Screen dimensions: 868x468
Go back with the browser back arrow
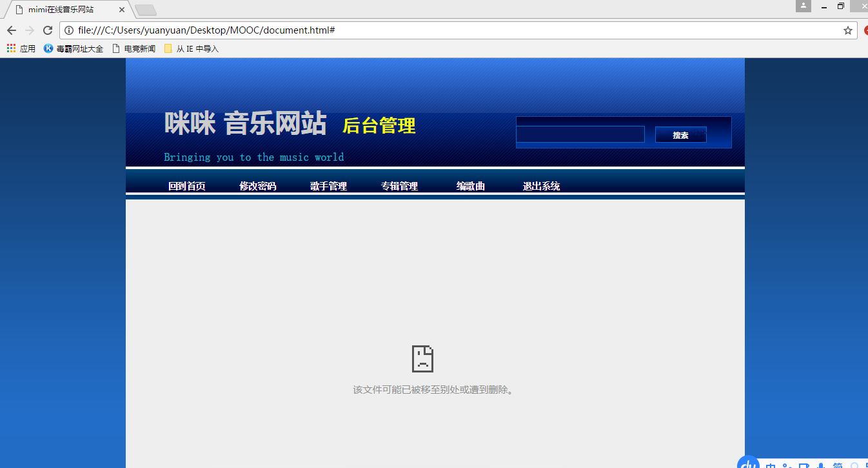point(11,30)
